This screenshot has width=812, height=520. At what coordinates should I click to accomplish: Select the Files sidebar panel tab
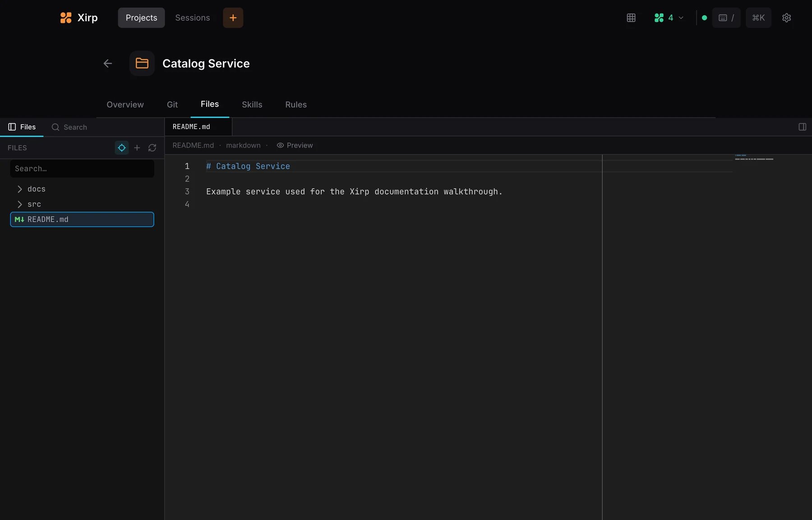coord(22,127)
